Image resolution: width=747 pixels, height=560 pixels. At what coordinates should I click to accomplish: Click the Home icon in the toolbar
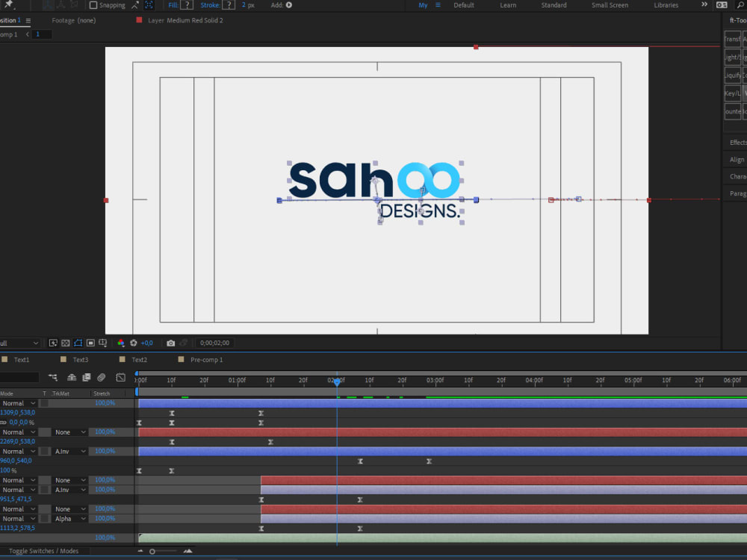(7, 5)
